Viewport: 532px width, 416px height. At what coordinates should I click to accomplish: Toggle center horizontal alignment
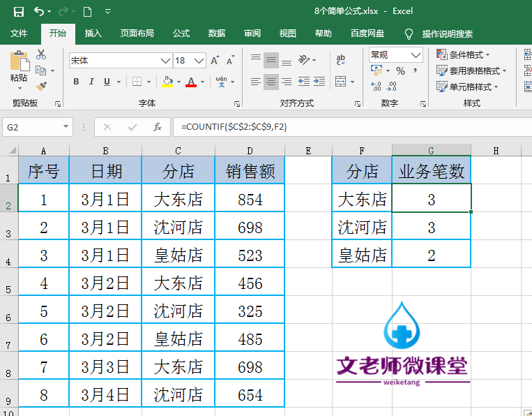(271, 82)
